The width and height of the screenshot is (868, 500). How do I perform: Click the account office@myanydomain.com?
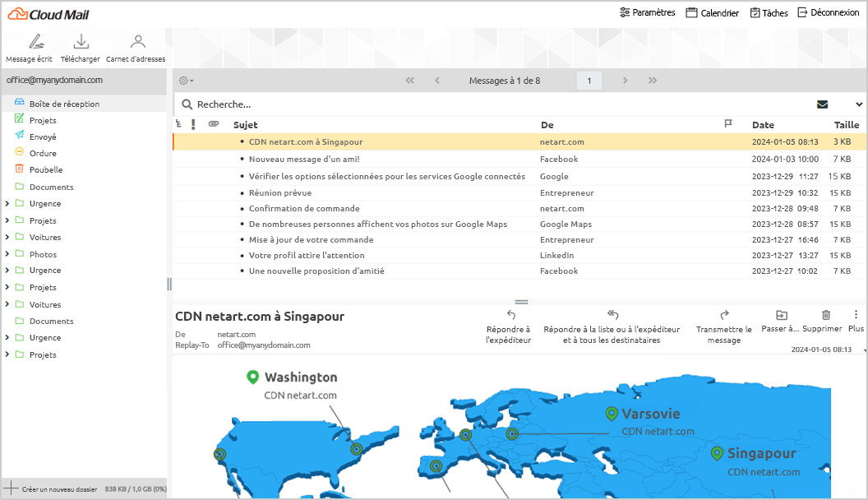54,80
